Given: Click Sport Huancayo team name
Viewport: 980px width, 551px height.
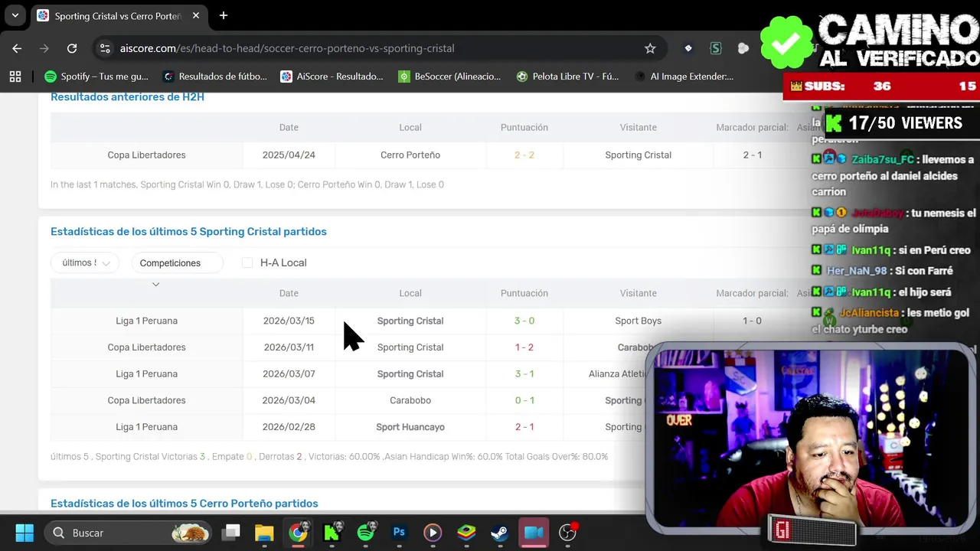Looking at the screenshot, I should tap(410, 427).
